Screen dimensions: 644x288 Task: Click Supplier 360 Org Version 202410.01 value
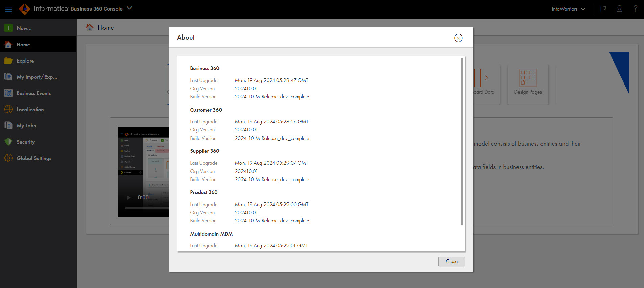pyautogui.click(x=246, y=171)
